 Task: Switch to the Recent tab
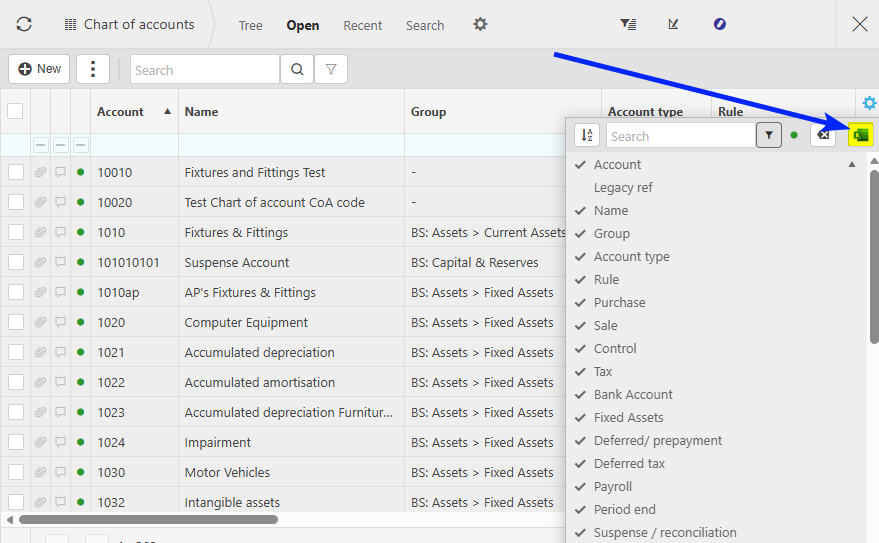click(x=362, y=25)
